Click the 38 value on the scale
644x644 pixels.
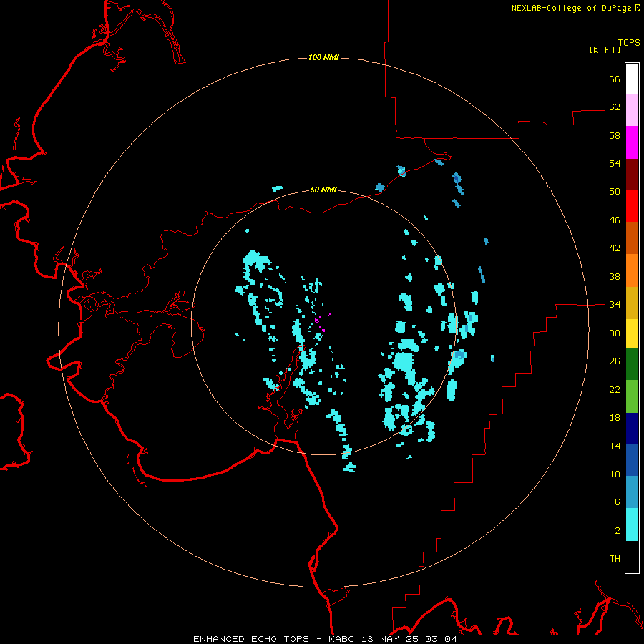615,276
